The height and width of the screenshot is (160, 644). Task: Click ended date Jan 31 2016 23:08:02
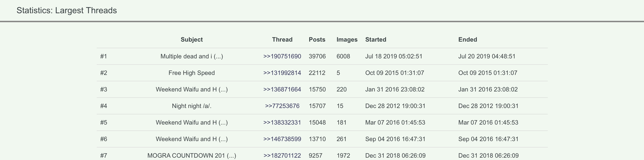(x=488, y=89)
